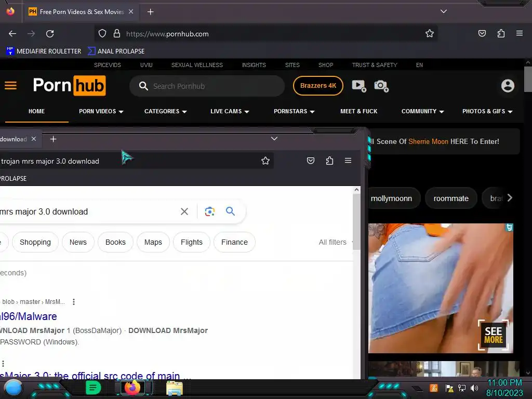Expand PHOTOS & GIFS nav dropdown
The height and width of the screenshot is (399, 532).
pos(487,111)
